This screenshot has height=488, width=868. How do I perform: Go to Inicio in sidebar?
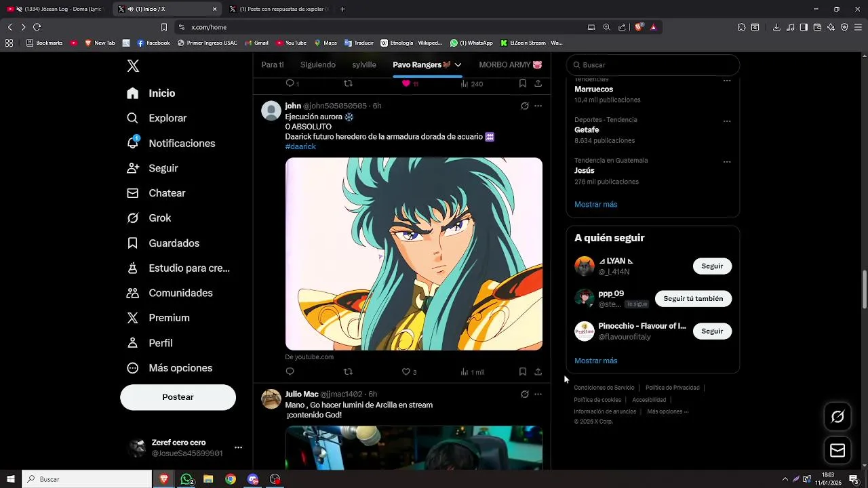pos(151,94)
